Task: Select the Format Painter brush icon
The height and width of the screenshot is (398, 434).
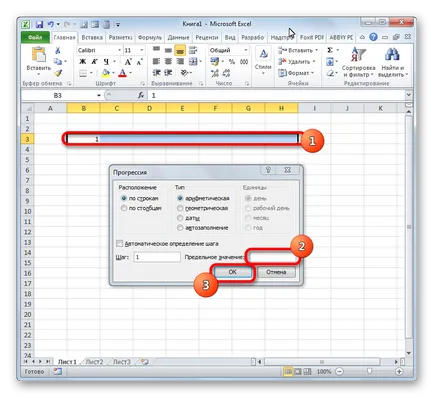Action: 58,73
